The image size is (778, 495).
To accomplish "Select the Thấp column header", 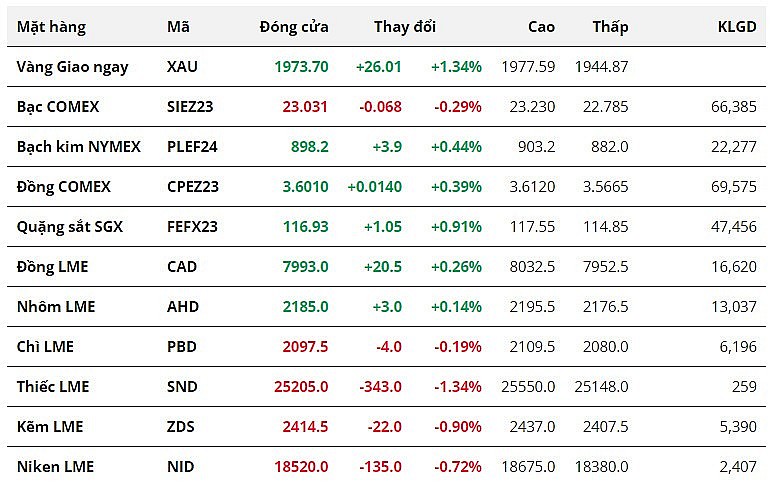I will (610, 27).
